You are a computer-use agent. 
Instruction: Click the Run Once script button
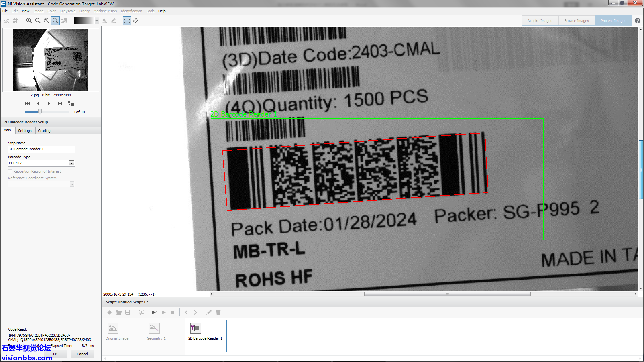tap(155, 312)
